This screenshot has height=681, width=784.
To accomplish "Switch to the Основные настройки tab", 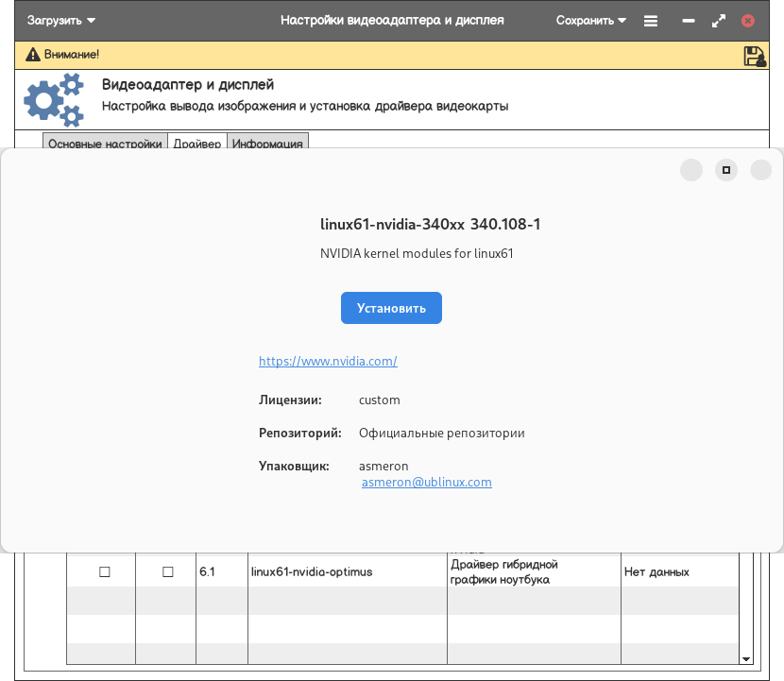I will point(105,142).
